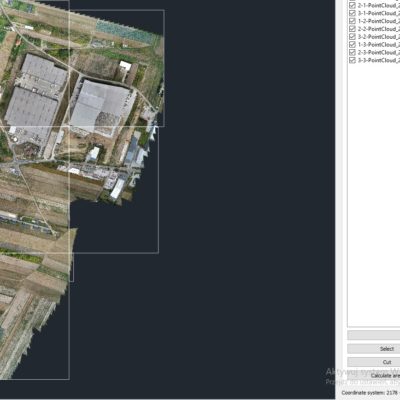This screenshot has width=400, height=400.
Task: Uncheck the 3-1-PointCloud layer checkbox
Action: click(x=352, y=13)
